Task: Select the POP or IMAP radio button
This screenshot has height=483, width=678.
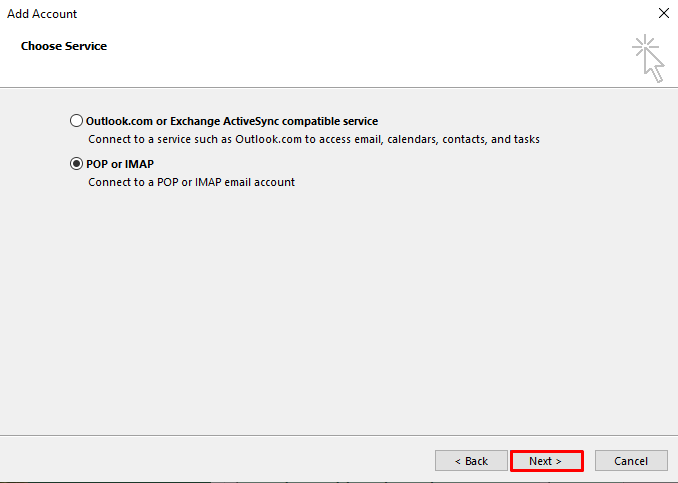Action: pos(77,164)
